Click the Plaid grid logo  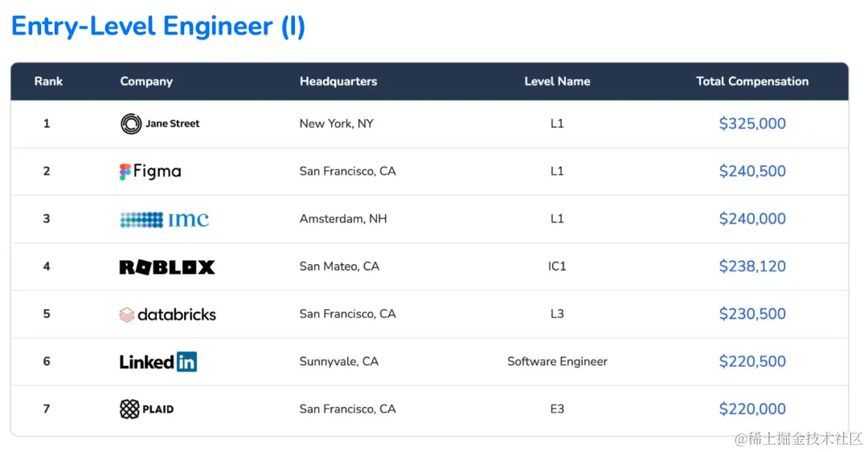pos(129,409)
